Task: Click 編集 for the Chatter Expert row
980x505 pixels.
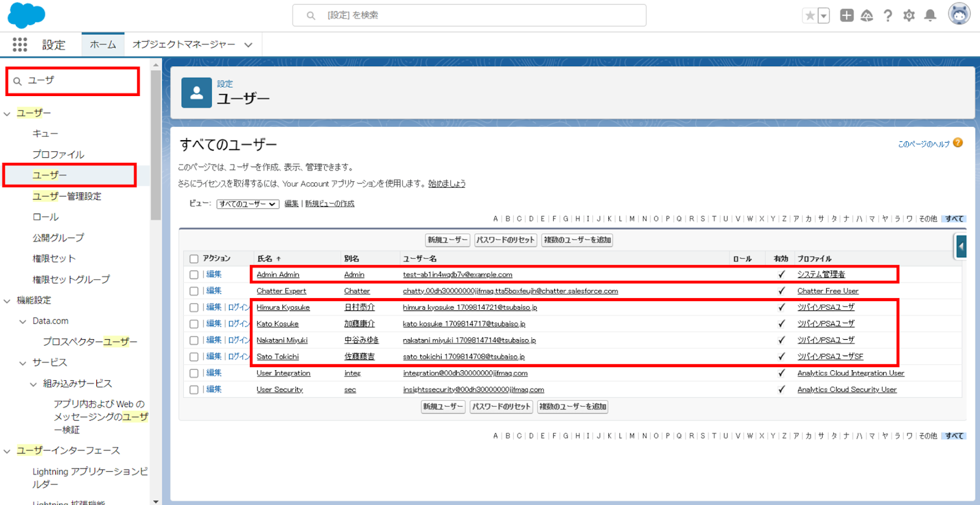Action: click(x=214, y=291)
